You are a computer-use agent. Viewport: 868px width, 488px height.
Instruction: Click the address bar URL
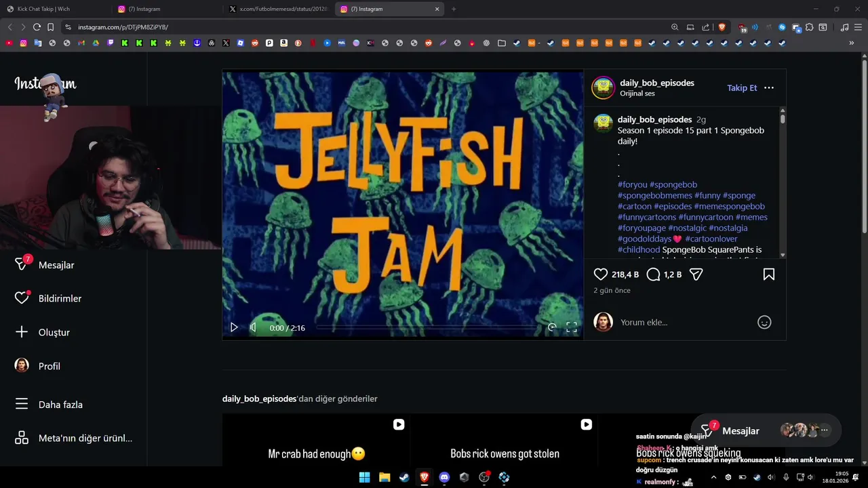(123, 27)
